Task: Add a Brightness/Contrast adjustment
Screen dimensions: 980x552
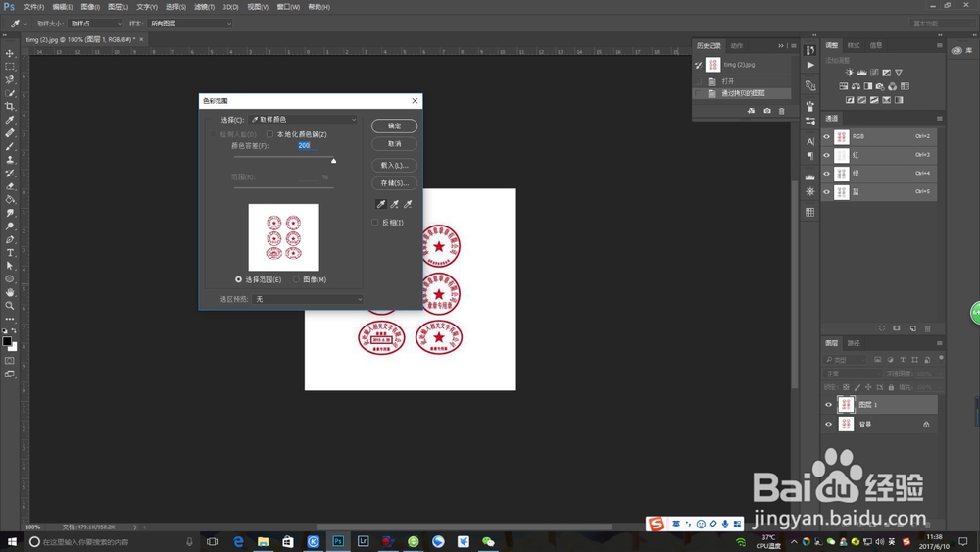Action: [x=850, y=73]
